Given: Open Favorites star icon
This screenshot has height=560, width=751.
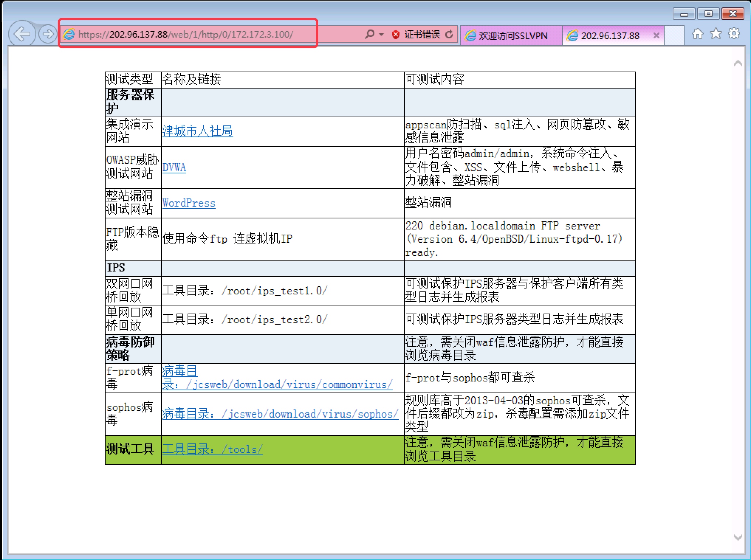Looking at the screenshot, I should tap(716, 34).
